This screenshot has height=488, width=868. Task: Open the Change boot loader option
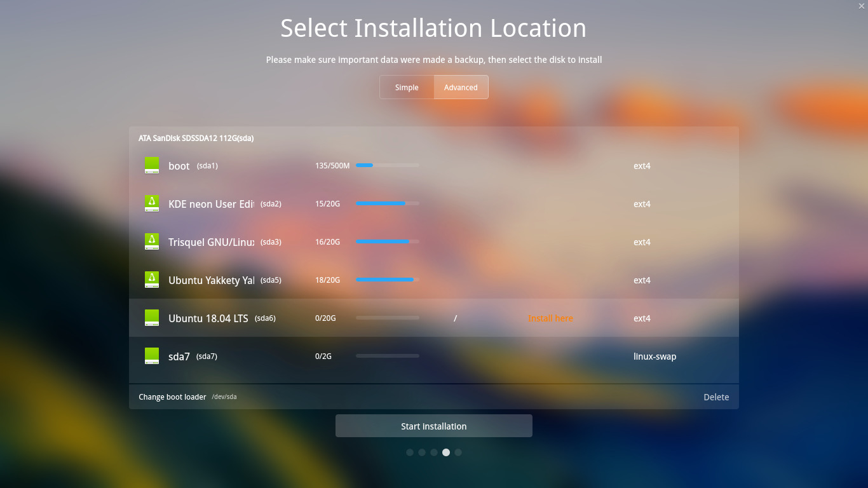172,396
